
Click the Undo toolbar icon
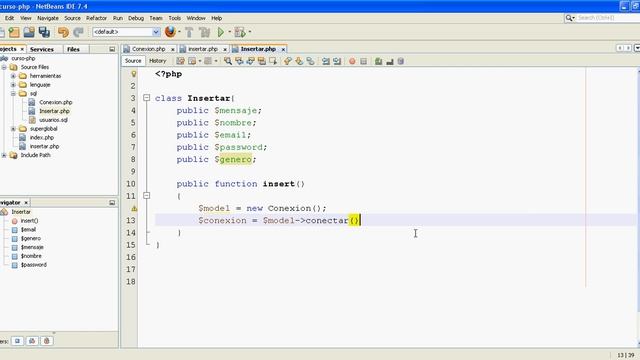pos(63,32)
